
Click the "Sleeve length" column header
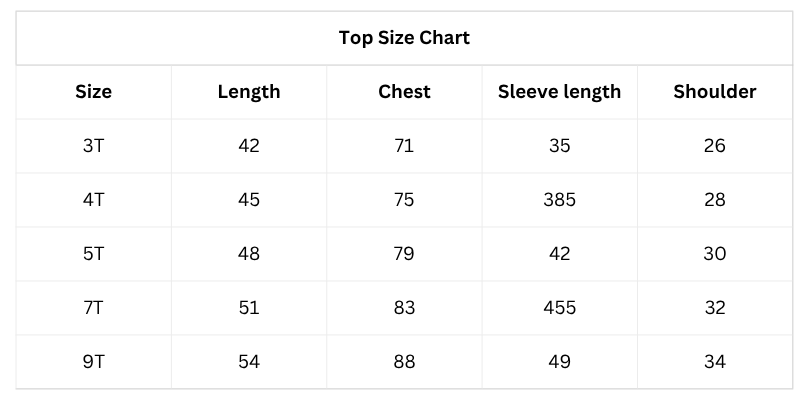tap(559, 92)
